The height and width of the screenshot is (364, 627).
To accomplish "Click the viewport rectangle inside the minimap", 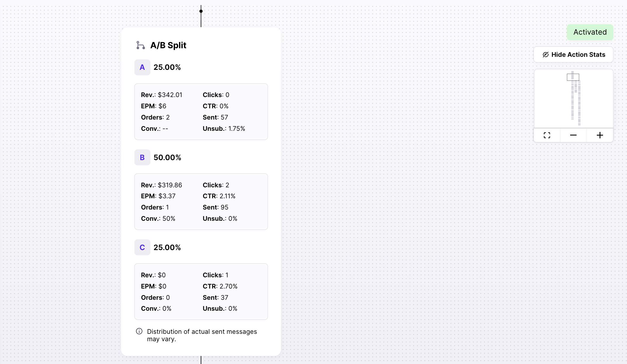I will coord(573,77).
